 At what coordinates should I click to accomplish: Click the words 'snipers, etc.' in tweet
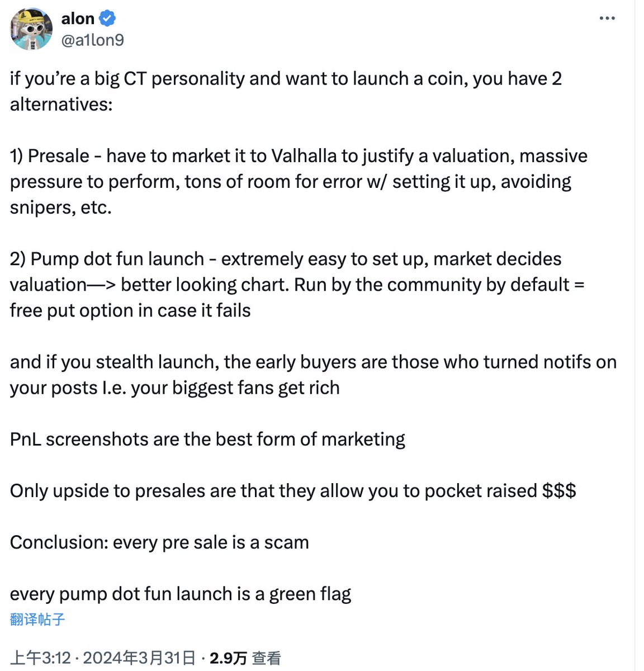[x=61, y=207]
